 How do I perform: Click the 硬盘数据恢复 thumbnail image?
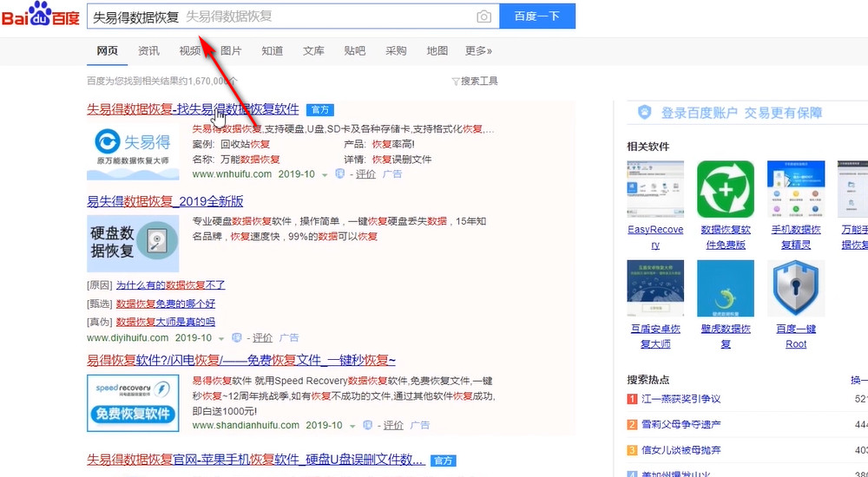pos(133,243)
